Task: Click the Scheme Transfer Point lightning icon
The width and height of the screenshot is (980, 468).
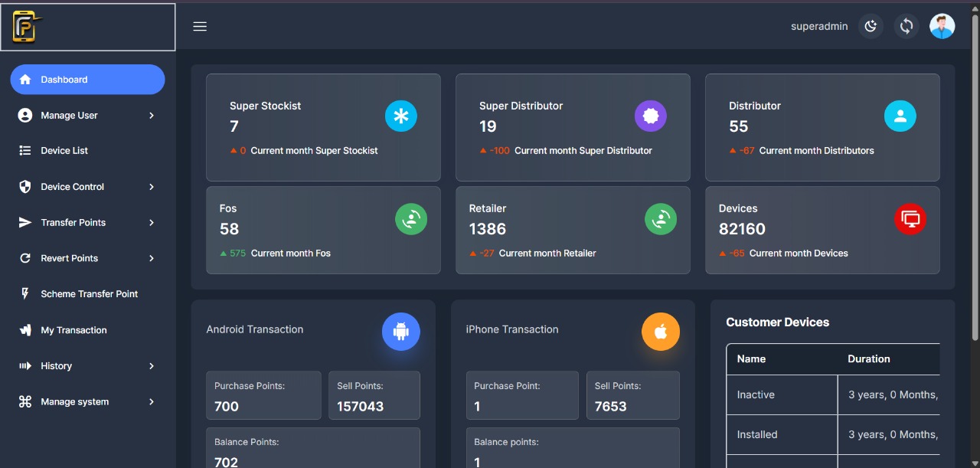Action: tap(25, 294)
